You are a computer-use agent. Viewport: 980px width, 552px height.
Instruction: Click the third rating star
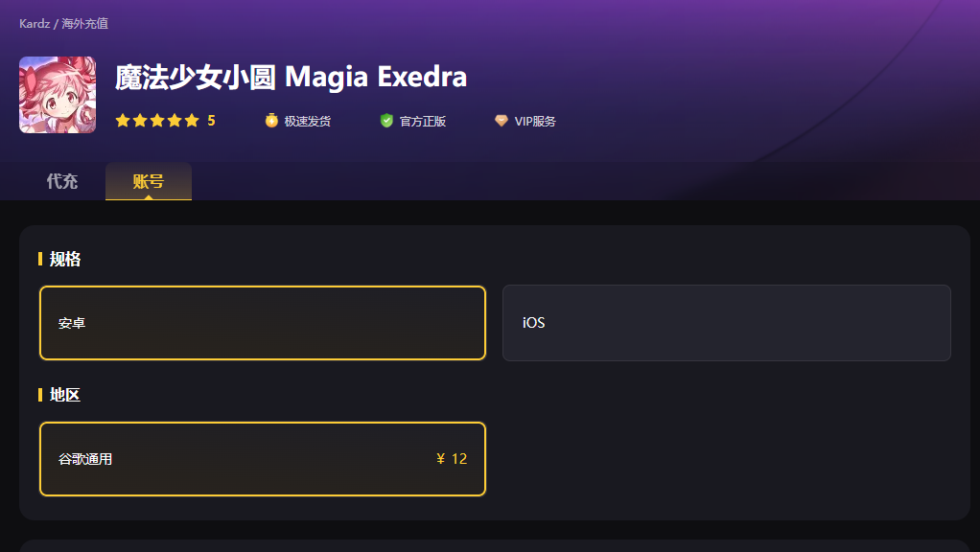pyautogui.click(x=157, y=121)
